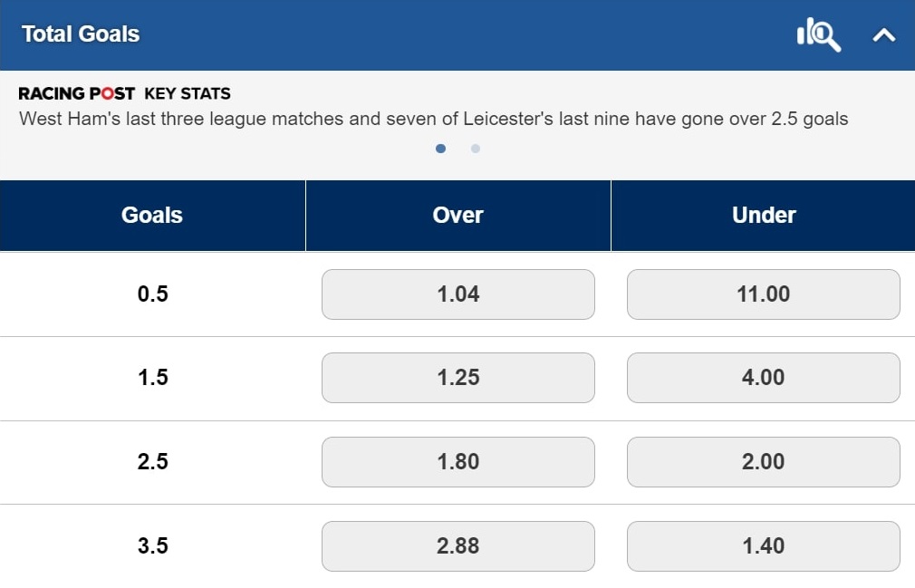The image size is (915, 588).
Task: Select Under 2.5 goals at 2.00
Action: (763, 462)
